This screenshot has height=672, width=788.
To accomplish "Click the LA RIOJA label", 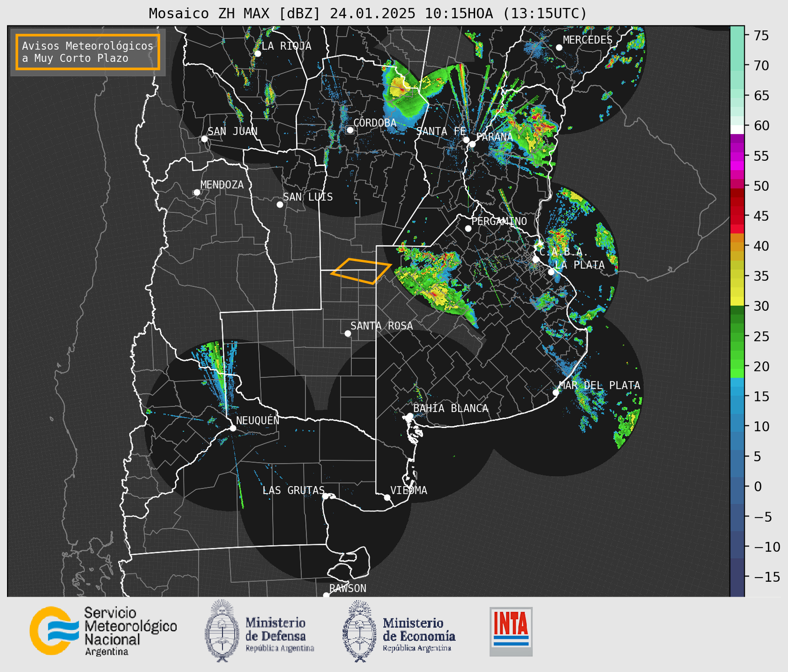I will pyautogui.click(x=286, y=46).
